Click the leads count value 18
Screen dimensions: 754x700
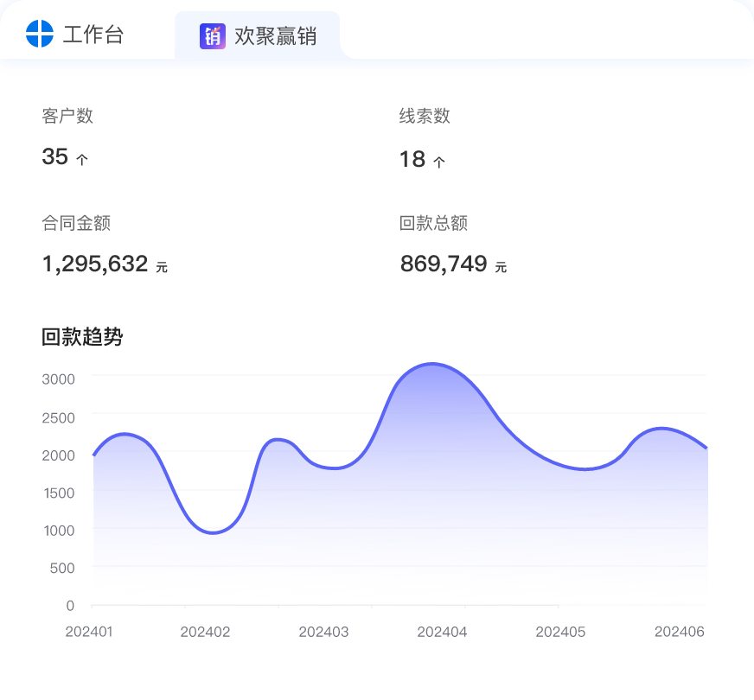pos(412,159)
